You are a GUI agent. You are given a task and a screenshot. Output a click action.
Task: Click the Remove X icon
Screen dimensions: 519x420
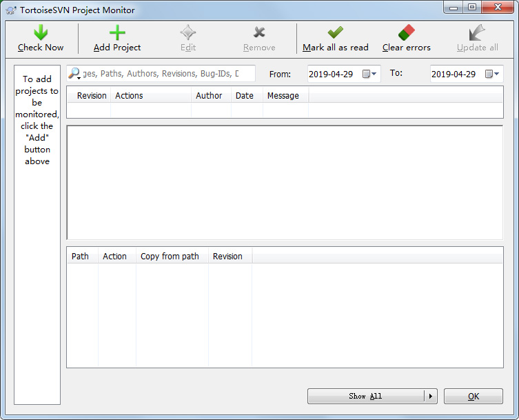(x=259, y=32)
